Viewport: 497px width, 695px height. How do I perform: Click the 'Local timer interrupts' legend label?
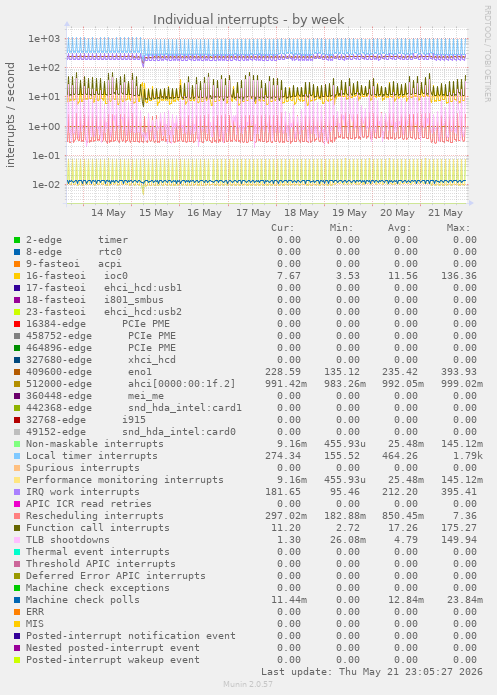click(x=92, y=456)
